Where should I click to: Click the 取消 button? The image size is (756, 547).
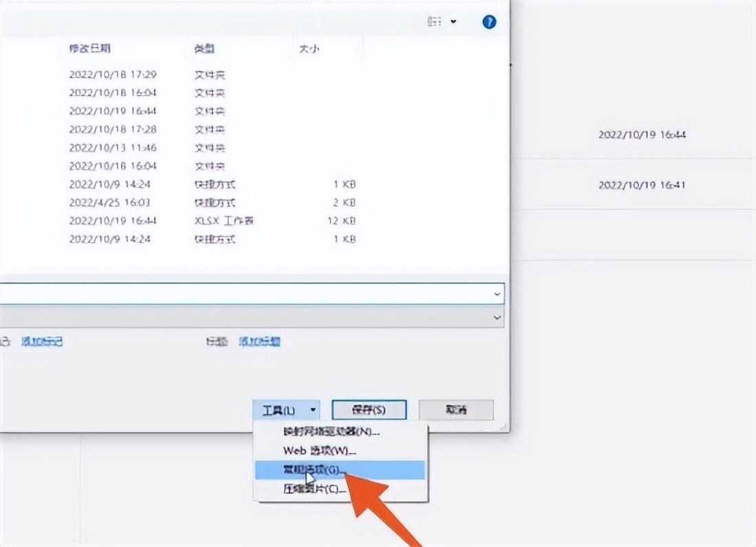(x=456, y=410)
